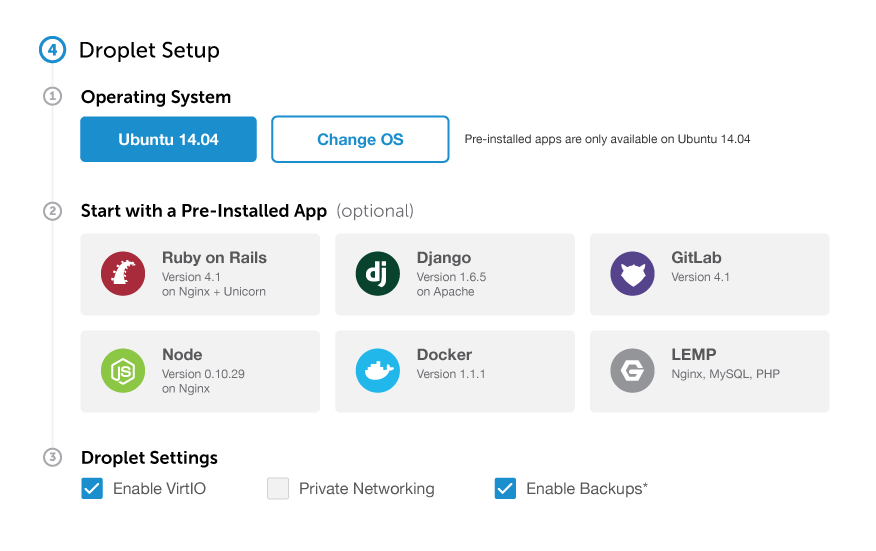Click the step 4 circle badge

(x=53, y=50)
